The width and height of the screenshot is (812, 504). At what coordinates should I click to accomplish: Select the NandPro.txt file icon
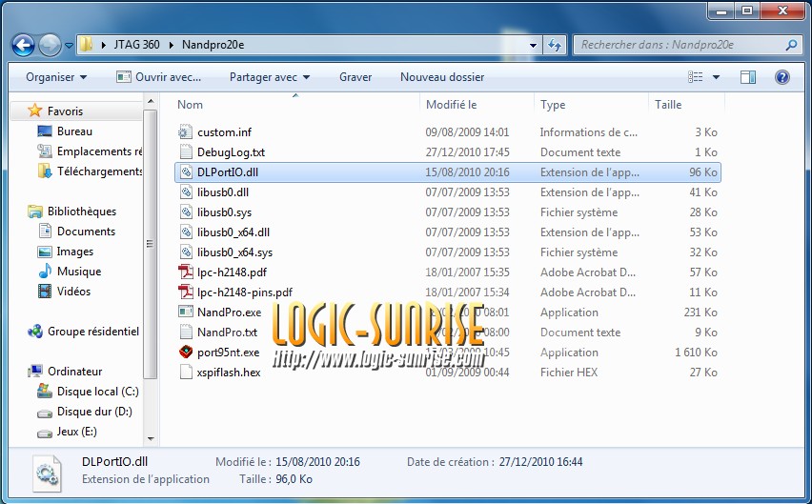(186, 333)
